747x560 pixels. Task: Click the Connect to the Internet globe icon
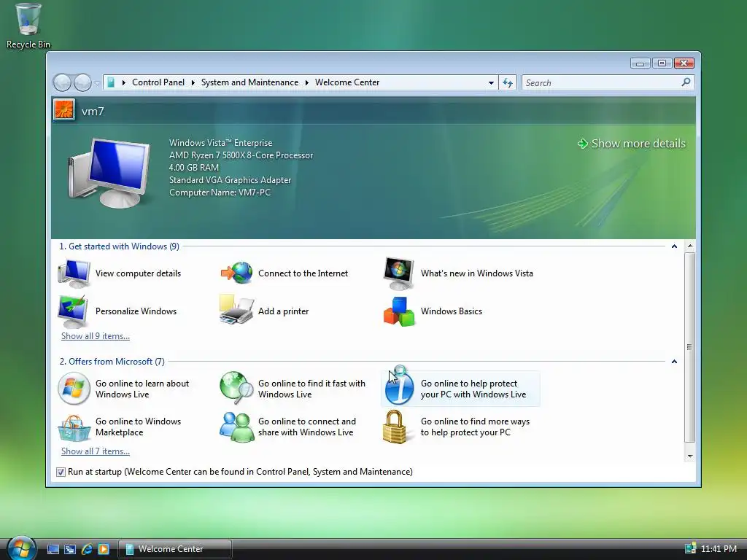point(237,273)
